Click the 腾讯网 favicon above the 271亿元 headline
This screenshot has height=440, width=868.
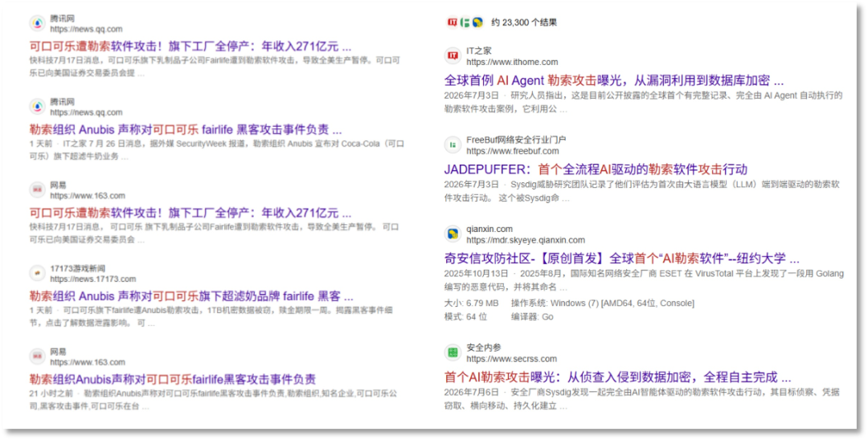click(x=38, y=23)
